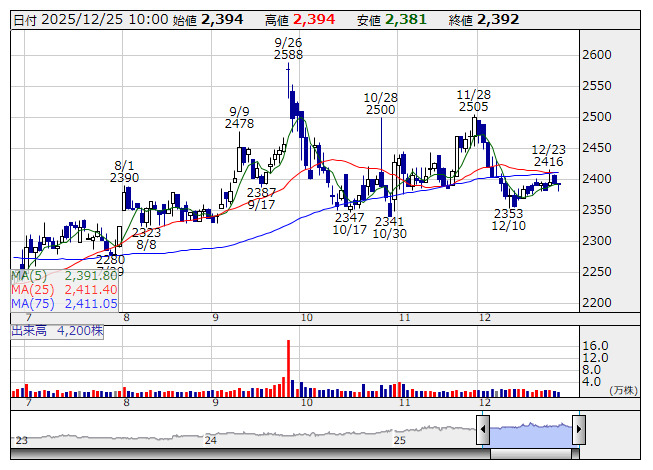Click the 2347 10/17 low label
This screenshot has width=653, height=470.
click(x=349, y=223)
